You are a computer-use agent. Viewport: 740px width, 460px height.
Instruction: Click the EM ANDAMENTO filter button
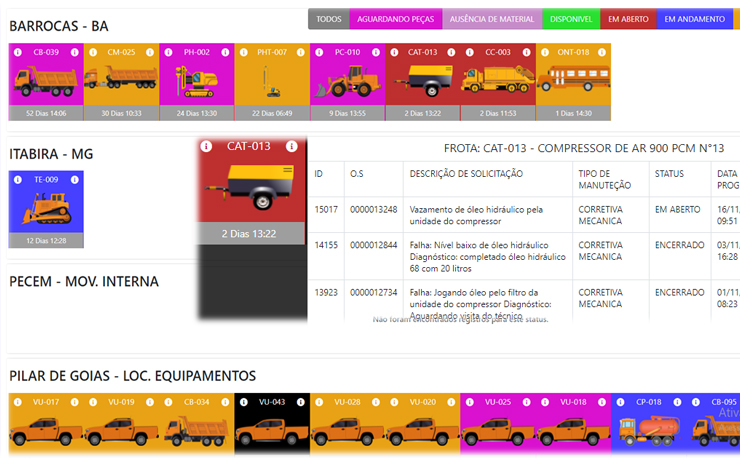click(694, 19)
